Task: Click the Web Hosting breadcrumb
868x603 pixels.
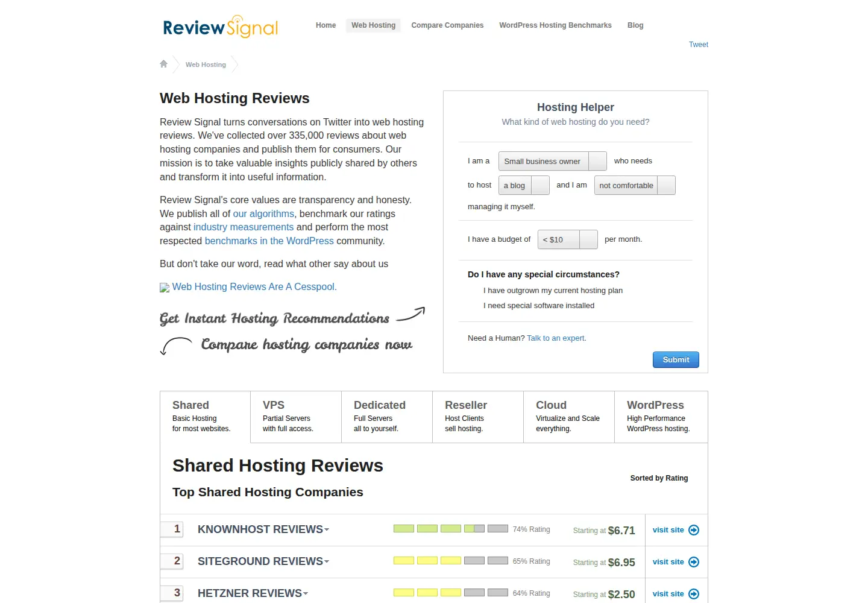Action: [206, 65]
